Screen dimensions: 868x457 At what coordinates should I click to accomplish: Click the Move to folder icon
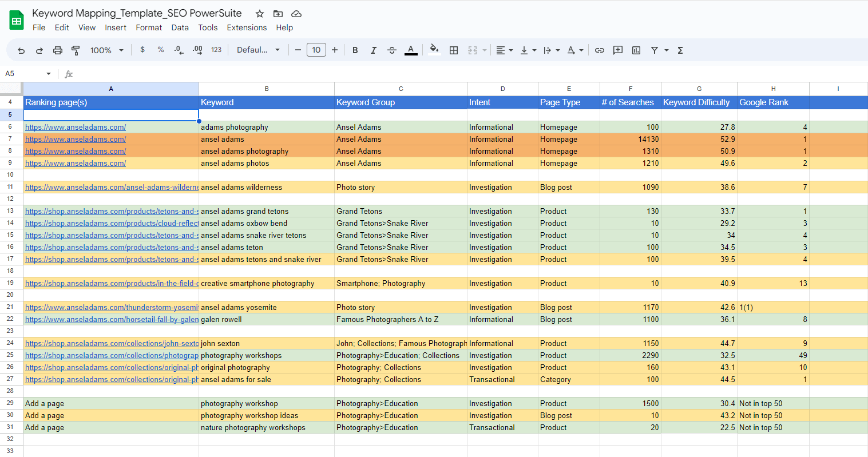278,14
